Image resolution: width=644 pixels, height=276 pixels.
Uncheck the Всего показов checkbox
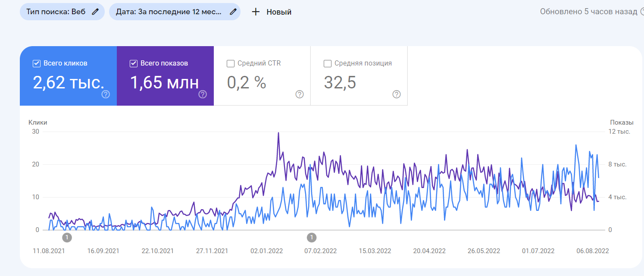[134, 63]
